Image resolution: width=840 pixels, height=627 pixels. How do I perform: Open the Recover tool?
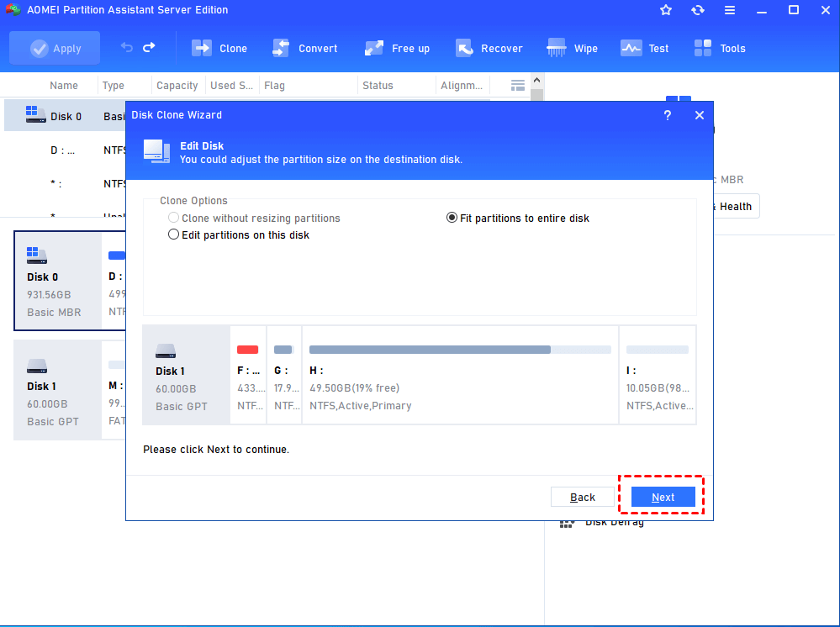click(489, 48)
